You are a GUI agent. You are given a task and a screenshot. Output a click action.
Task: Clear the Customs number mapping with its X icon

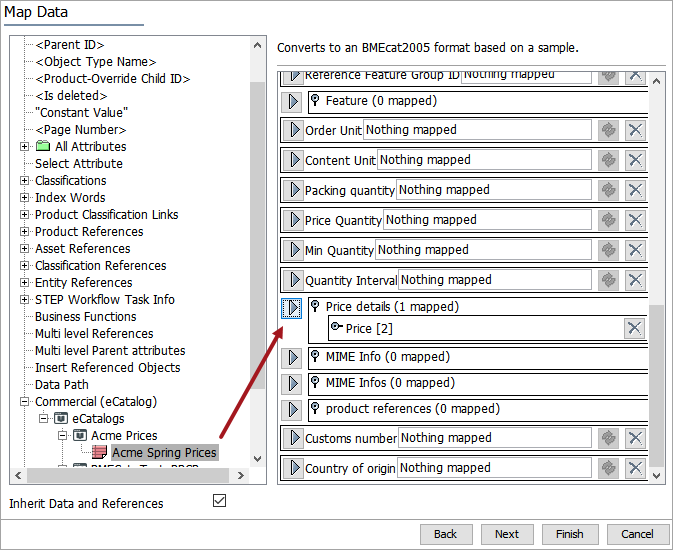tap(635, 438)
